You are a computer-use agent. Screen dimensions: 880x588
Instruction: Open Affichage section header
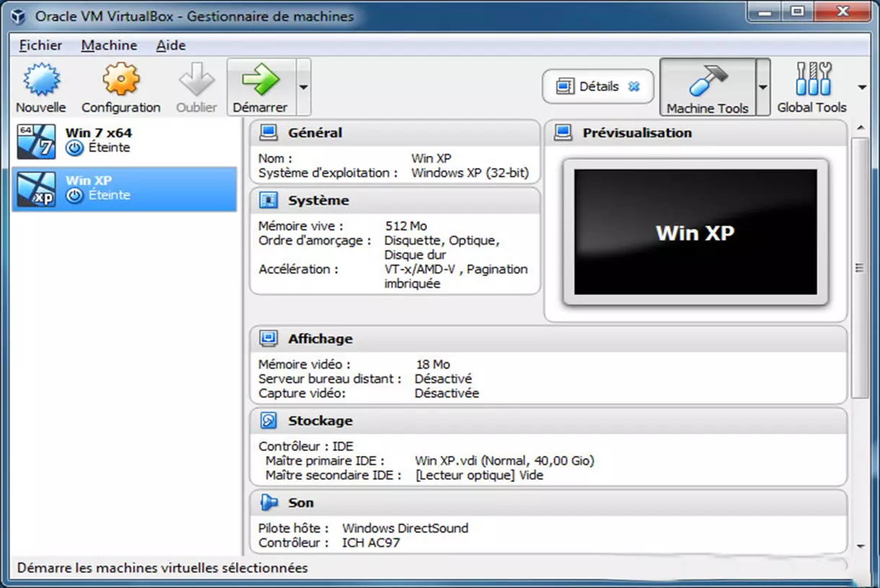548,339
